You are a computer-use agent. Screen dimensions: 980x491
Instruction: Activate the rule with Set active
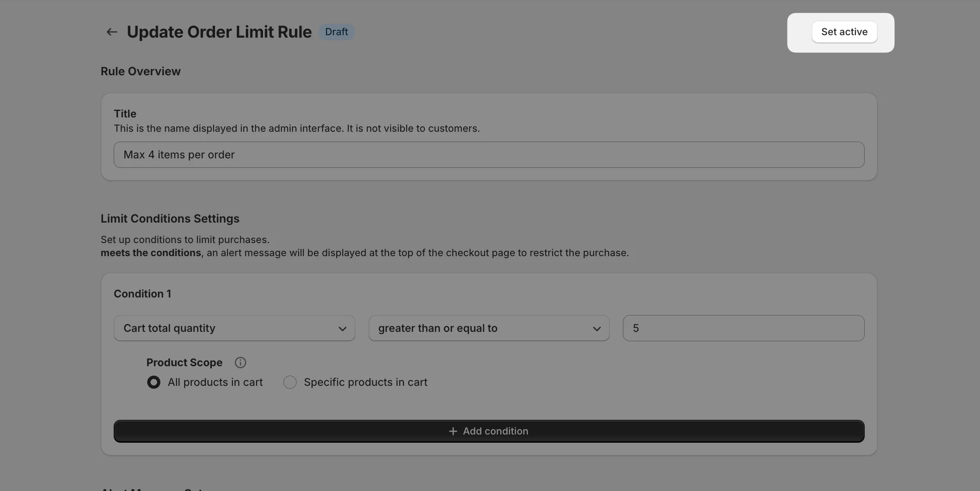844,32
